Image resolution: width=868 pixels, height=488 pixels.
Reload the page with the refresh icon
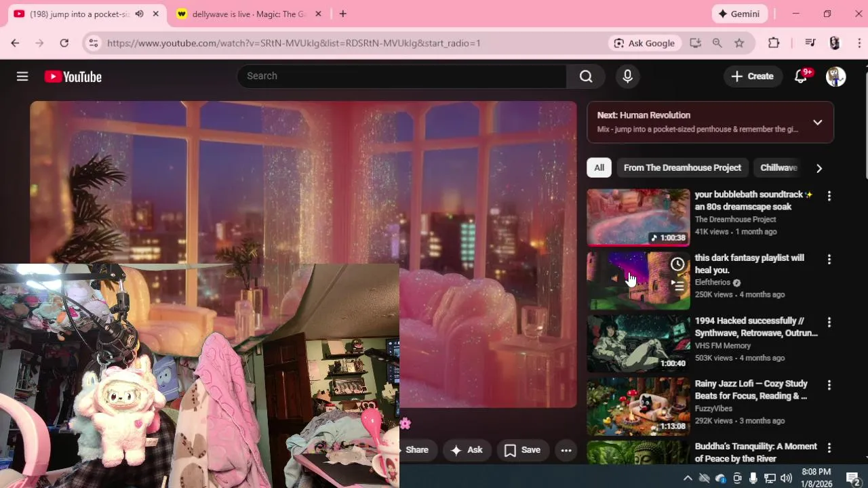point(64,43)
